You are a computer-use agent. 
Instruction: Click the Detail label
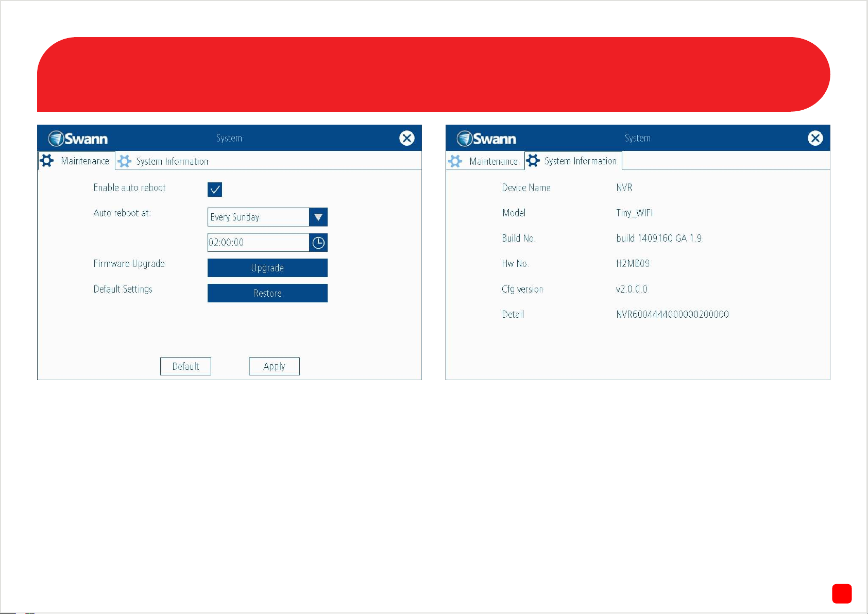[513, 314]
